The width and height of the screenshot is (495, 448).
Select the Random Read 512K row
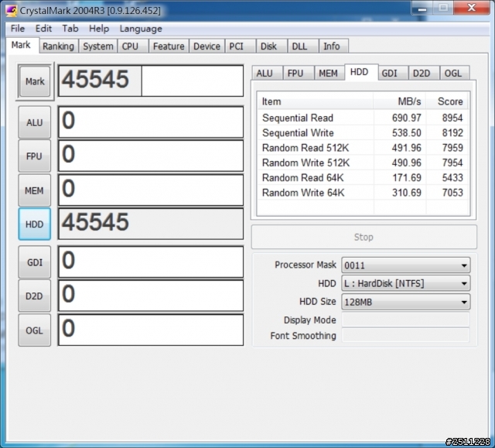pos(363,148)
